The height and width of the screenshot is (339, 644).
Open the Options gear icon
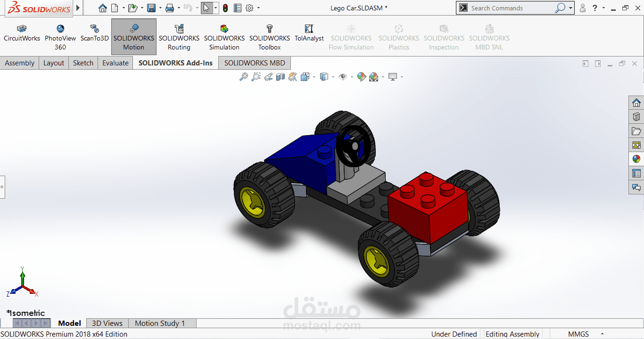click(x=249, y=8)
